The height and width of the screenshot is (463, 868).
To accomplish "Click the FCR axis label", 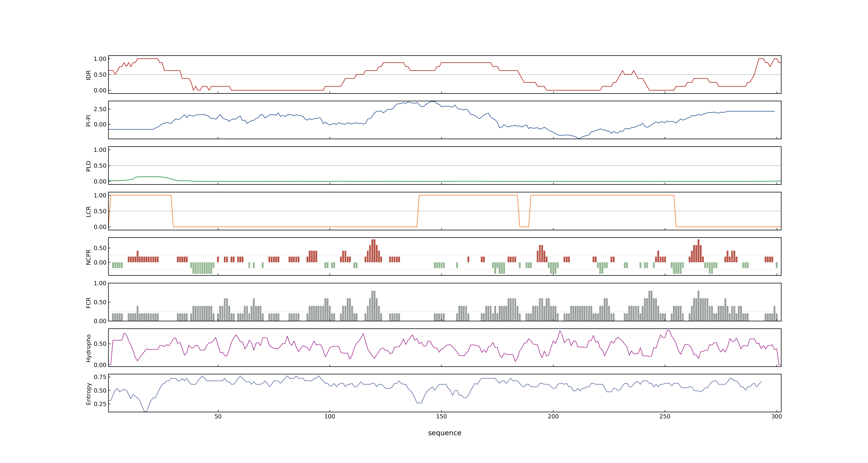I will click(88, 302).
